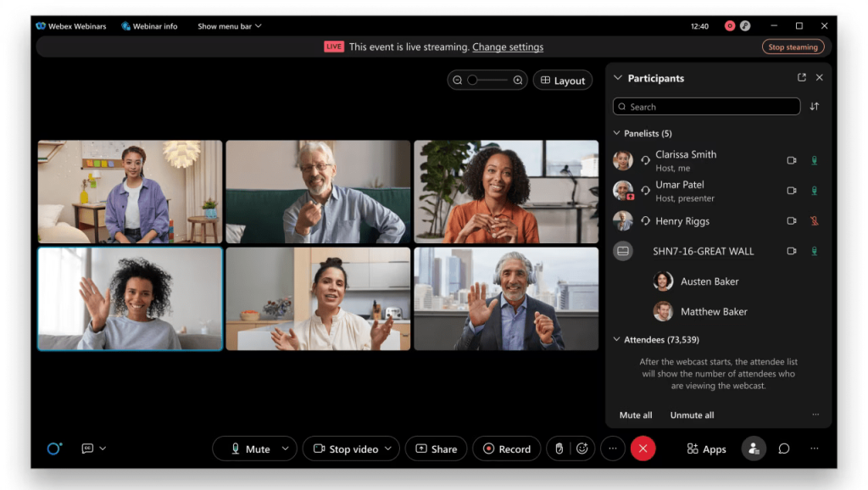
Task: Pop out the Participants panel
Action: click(x=801, y=77)
